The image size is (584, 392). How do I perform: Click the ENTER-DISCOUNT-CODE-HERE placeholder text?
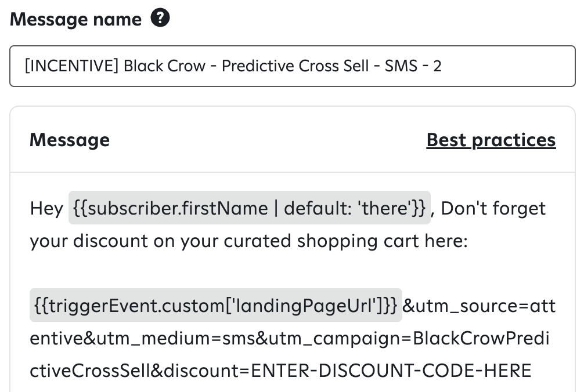(391, 371)
